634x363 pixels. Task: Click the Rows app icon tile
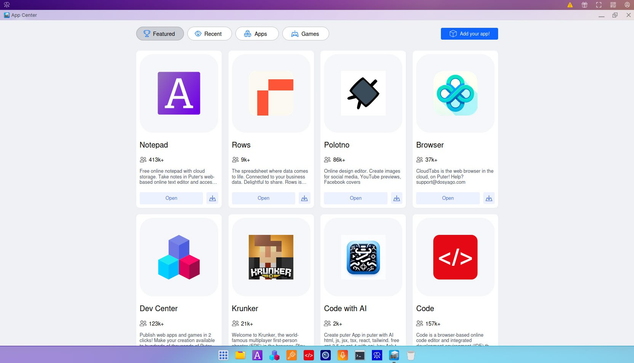[x=271, y=93]
